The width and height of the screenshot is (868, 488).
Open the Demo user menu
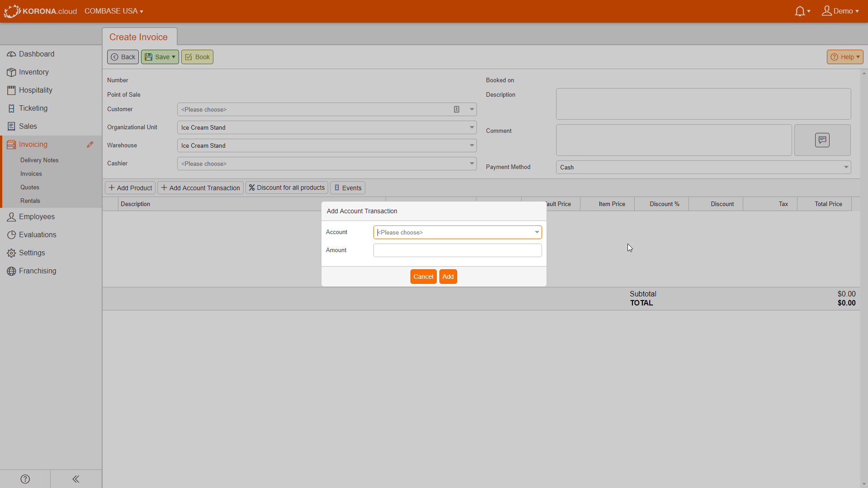[840, 11]
